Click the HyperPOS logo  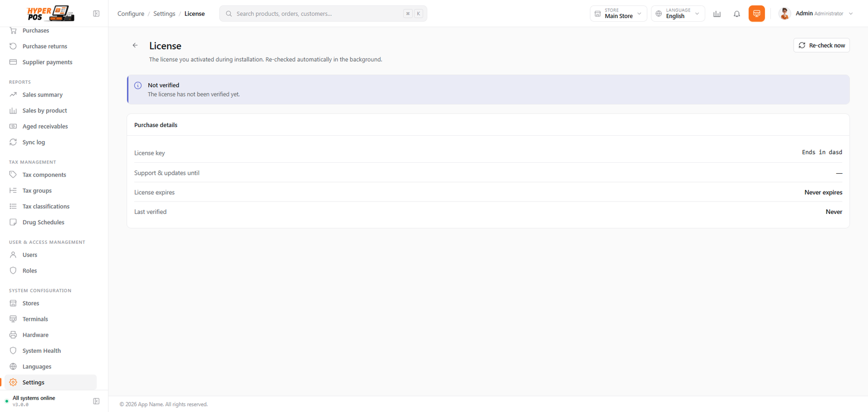tap(50, 13)
